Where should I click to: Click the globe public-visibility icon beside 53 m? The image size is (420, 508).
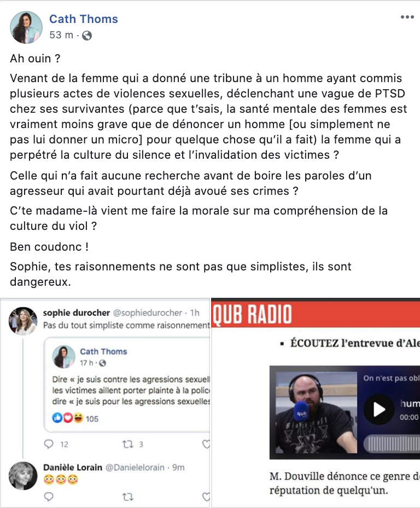[x=87, y=36]
